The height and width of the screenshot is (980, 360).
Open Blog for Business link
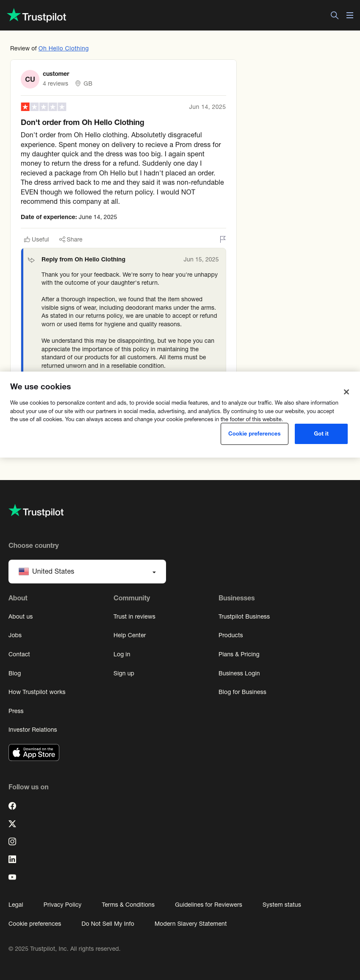[x=242, y=692]
